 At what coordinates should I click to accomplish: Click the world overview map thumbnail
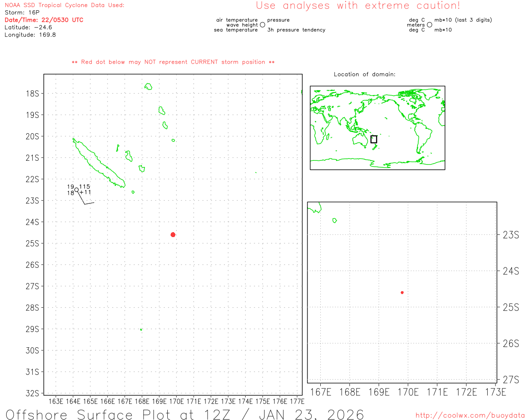[x=377, y=128]
